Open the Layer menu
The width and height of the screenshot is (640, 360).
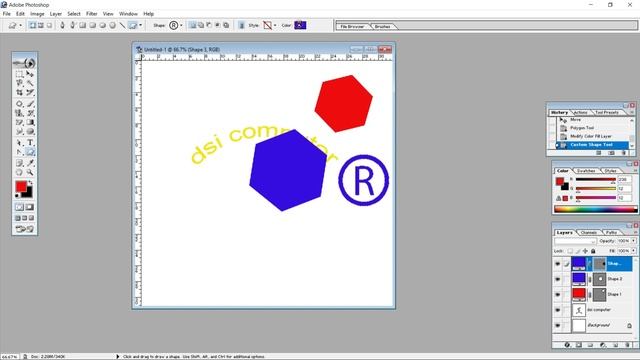[x=56, y=14]
